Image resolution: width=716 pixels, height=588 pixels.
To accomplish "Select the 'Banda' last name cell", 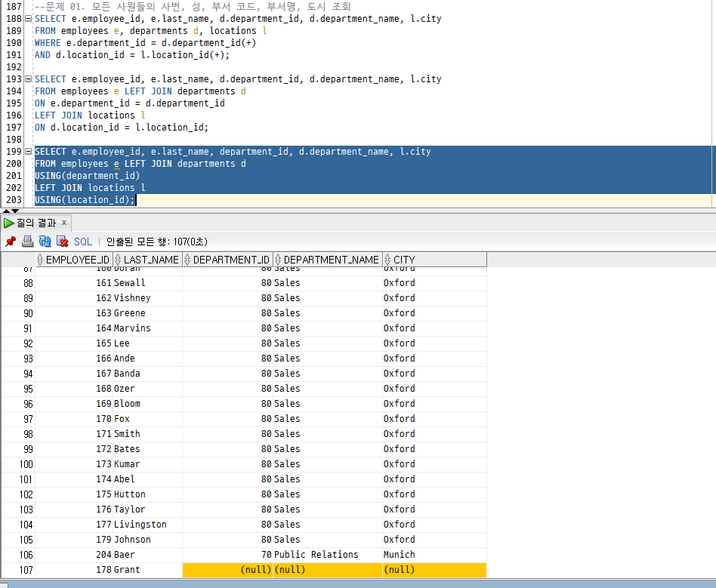I will point(147,374).
